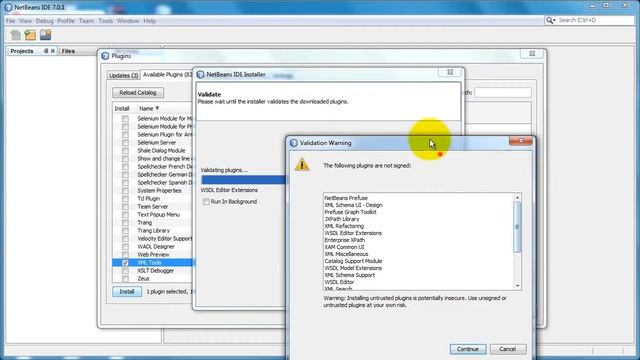Viewport: 640px width, 360px height.
Task: Select Enterprise XPath entry
Action: [344, 240]
